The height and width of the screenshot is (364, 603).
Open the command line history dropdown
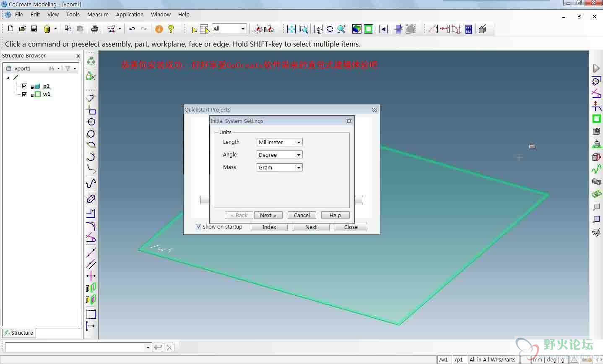148,347
